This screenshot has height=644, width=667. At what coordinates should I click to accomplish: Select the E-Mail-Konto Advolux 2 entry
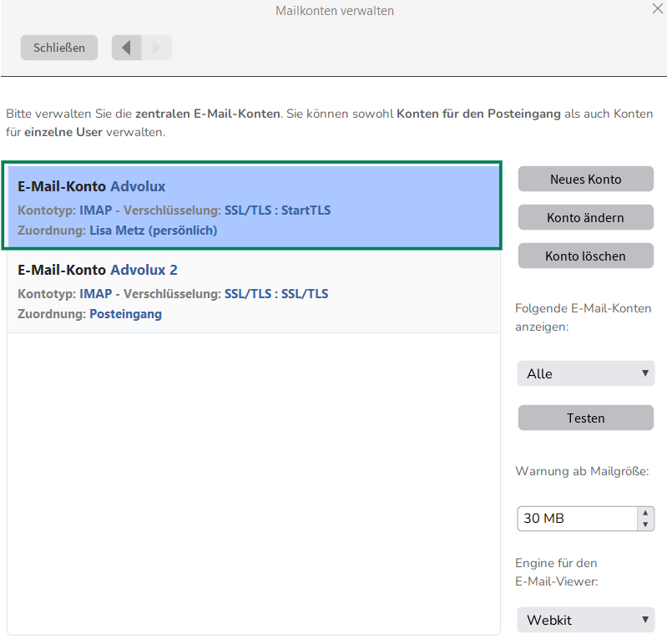(x=98, y=270)
